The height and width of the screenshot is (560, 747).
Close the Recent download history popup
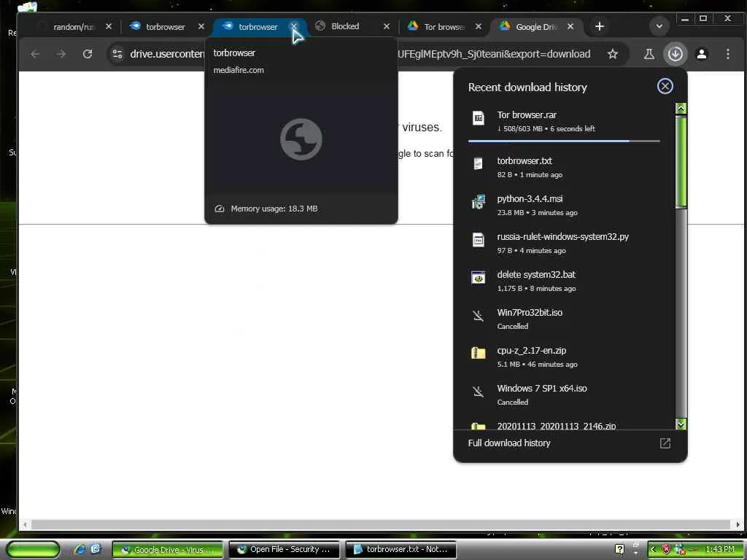click(665, 86)
